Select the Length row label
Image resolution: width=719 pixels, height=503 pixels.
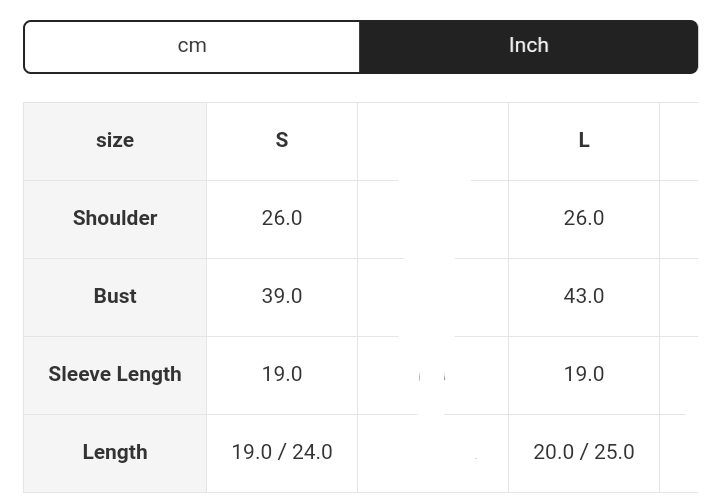pos(115,453)
